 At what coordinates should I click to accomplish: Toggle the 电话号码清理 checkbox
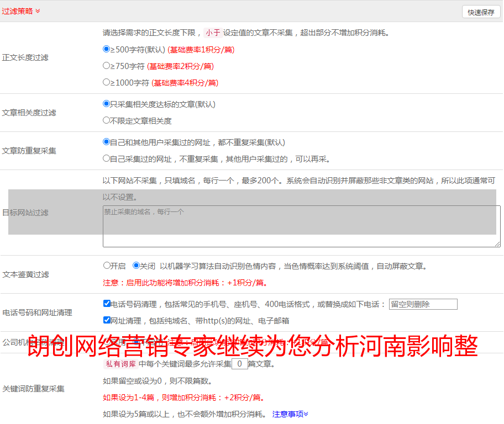107,304
